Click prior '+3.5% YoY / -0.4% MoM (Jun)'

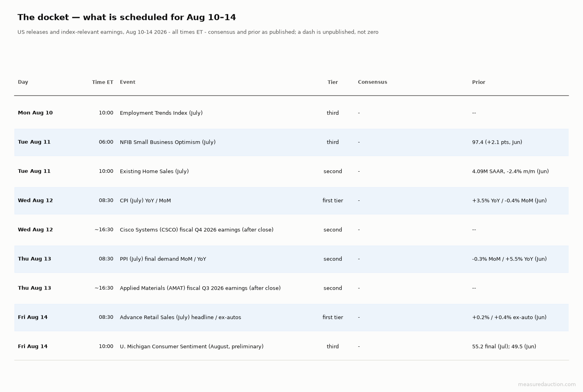pyautogui.click(x=509, y=200)
